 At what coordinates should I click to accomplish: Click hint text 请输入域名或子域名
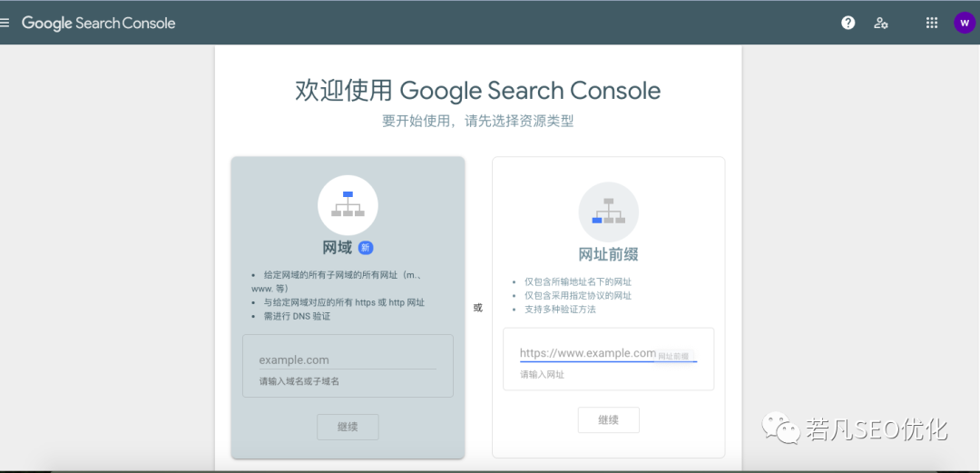299,381
